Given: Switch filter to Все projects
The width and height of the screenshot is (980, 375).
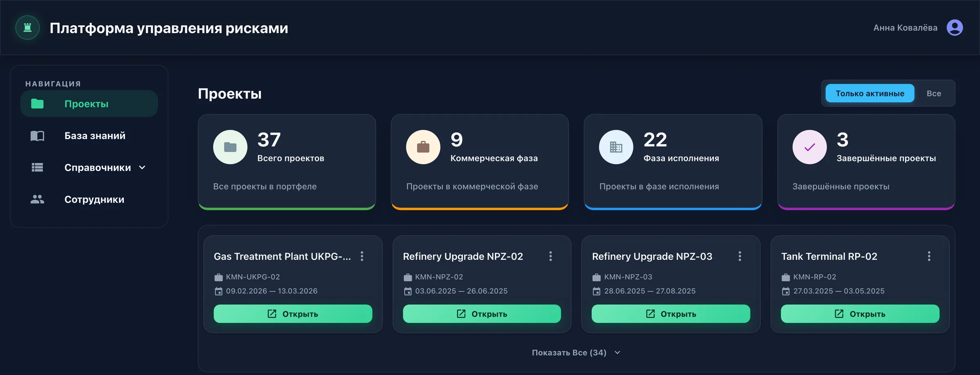Looking at the screenshot, I should (x=934, y=93).
